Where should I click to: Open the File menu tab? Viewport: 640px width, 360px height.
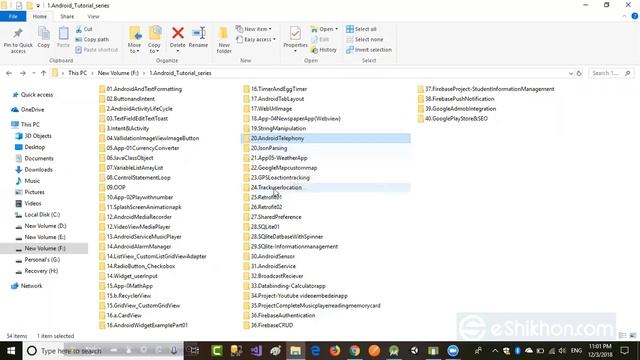point(13,17)
